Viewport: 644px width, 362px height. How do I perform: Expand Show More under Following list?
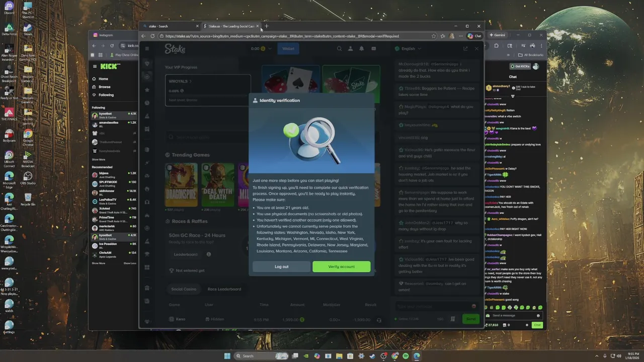[99, 159]
